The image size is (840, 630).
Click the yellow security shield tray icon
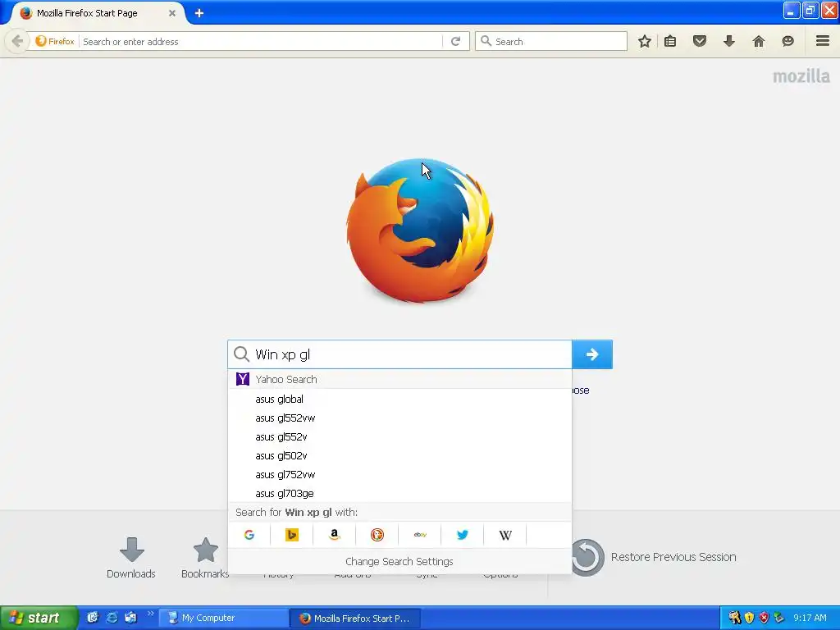tap(749, 618)
